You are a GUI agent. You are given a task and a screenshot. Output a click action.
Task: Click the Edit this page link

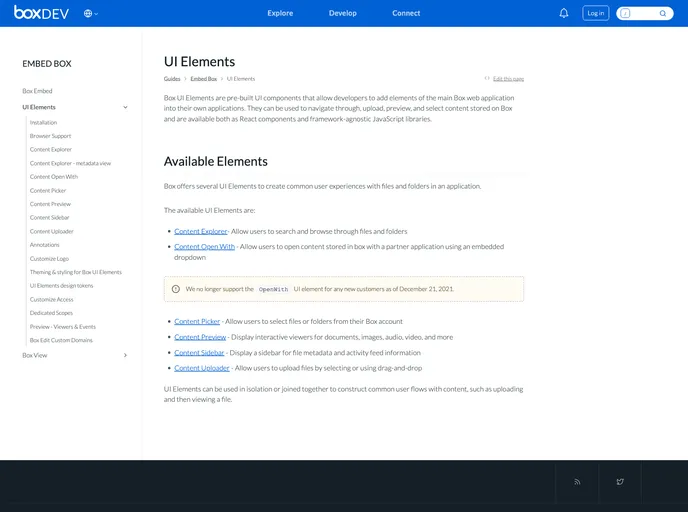click(x=509, y=79)
